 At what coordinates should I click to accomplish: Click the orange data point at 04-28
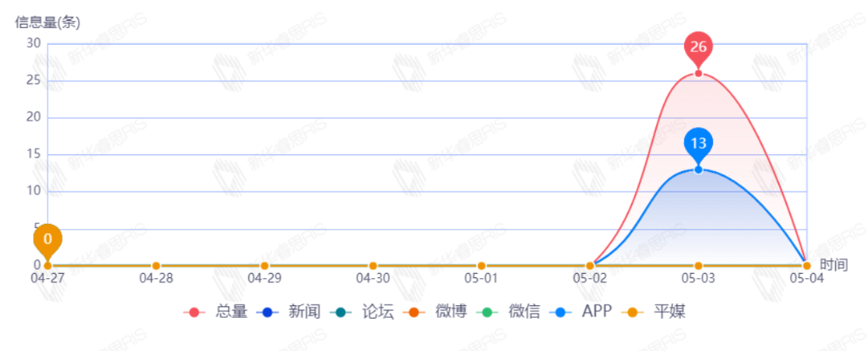coord(156,266)
